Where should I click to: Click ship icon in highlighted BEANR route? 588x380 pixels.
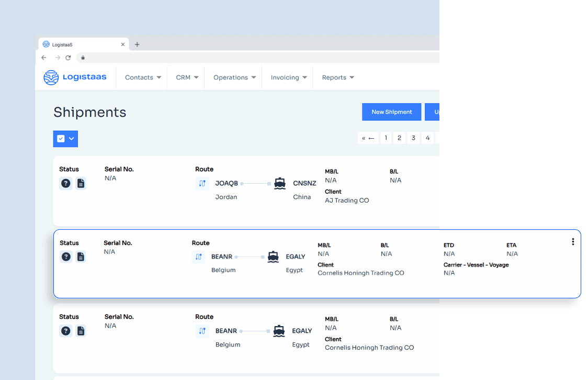273,257
